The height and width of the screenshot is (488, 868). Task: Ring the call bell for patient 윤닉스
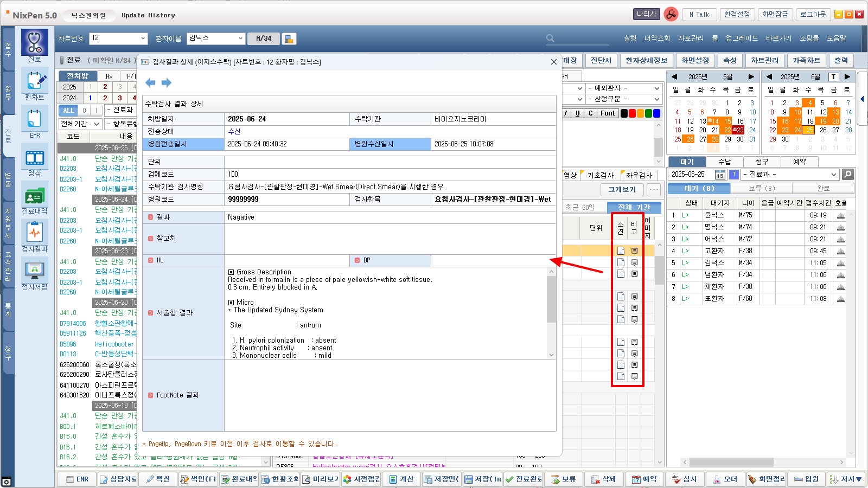click(840, 215)
